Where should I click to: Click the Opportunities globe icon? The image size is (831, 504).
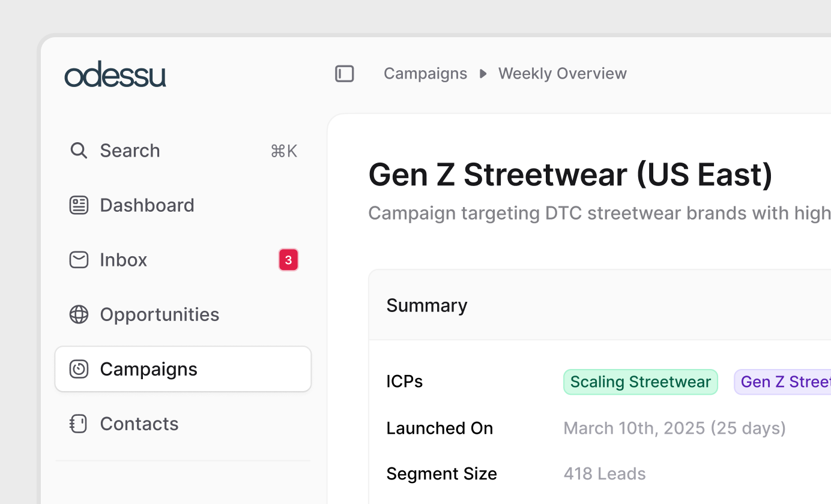point(79,314)
